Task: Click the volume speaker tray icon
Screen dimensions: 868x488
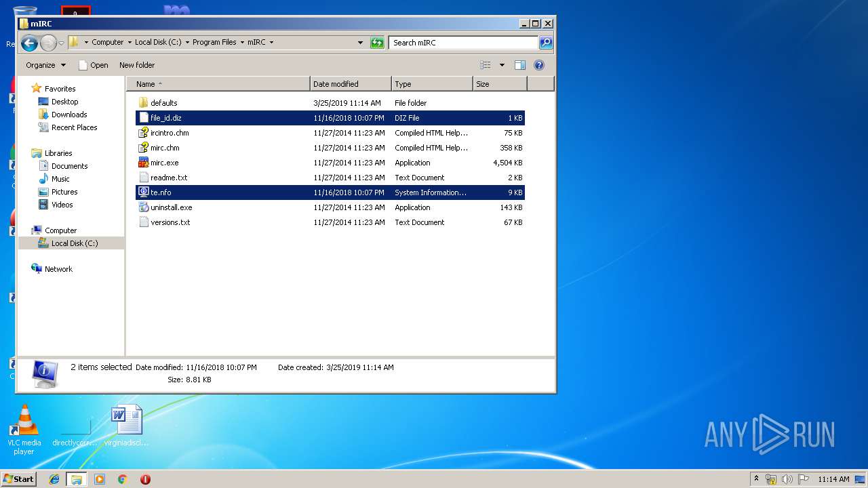Action: [x=787, y=479]
